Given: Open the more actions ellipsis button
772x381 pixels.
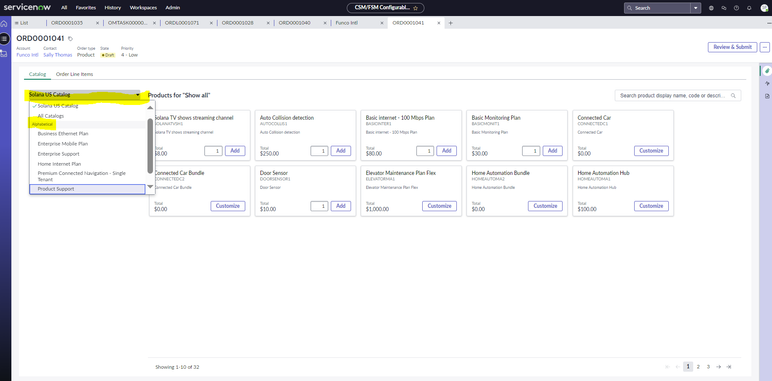Looking at the screenshot, I should tap(765, 47).
